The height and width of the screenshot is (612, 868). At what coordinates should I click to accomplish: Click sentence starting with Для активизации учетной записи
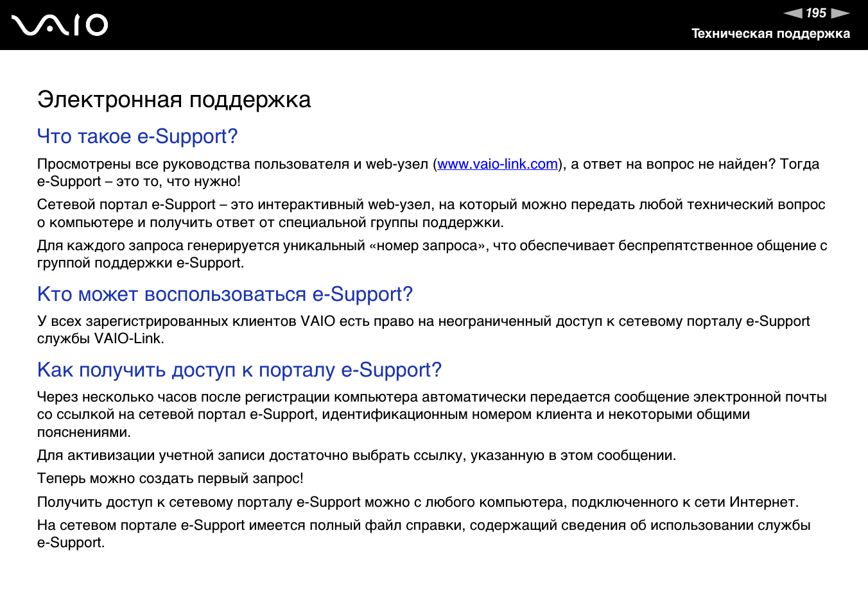[x=356, y=455]
